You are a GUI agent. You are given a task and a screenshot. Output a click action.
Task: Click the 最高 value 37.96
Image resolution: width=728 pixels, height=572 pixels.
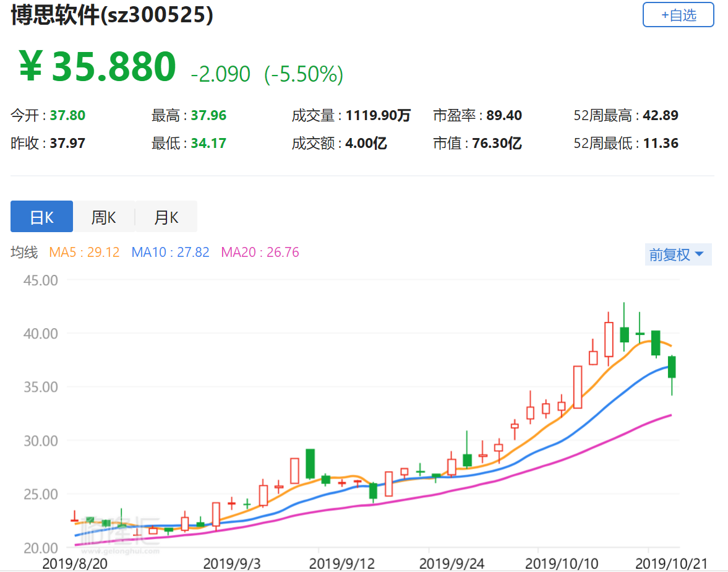click(209, 115)
